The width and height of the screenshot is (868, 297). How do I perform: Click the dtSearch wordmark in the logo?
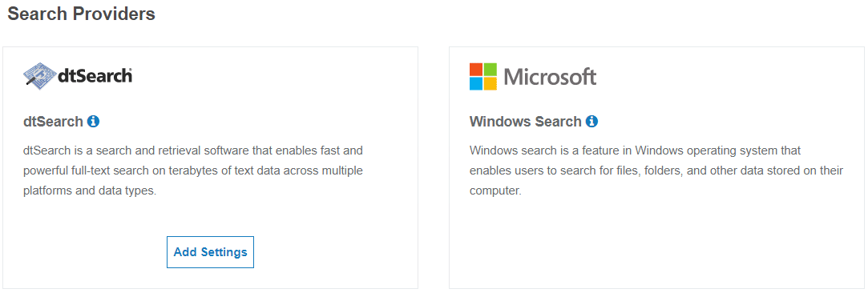[95, 76]
